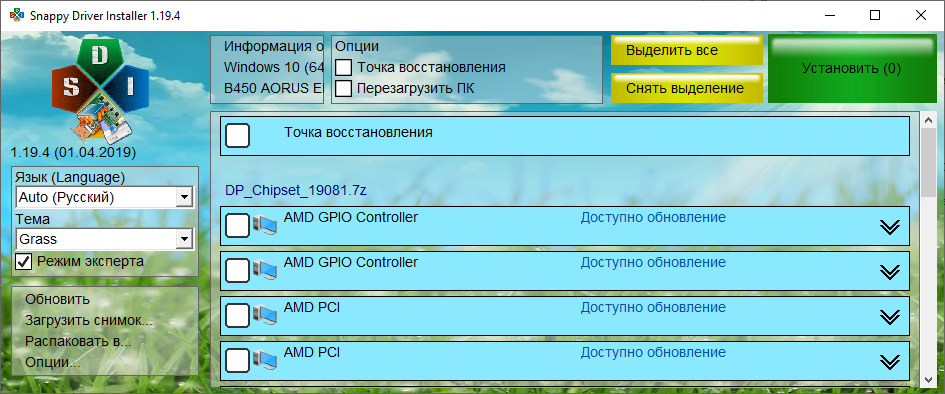Screen dimensions: 945x394
Task: Click the 'Информация о' system info panel
Action: coord(267,69)
